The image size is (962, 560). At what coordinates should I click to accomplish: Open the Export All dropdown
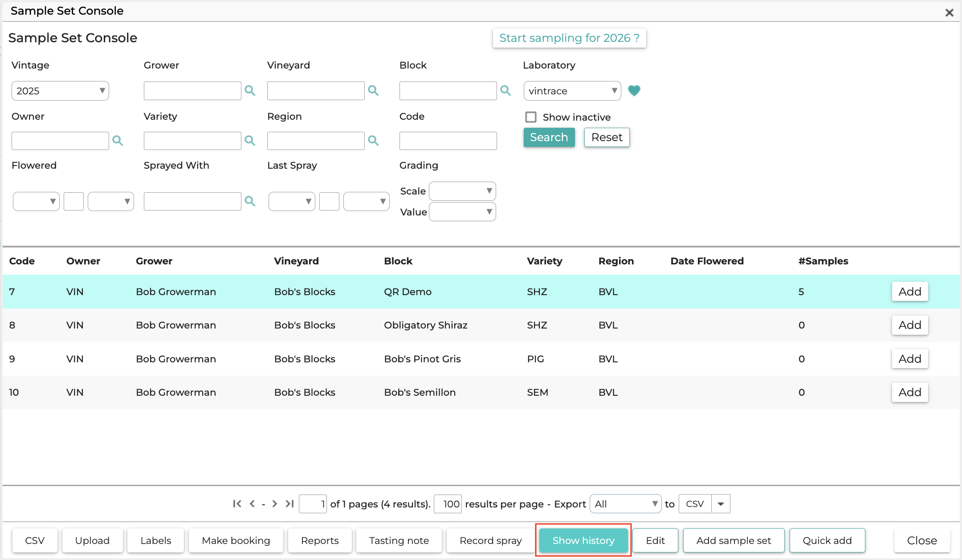[625, 504]
